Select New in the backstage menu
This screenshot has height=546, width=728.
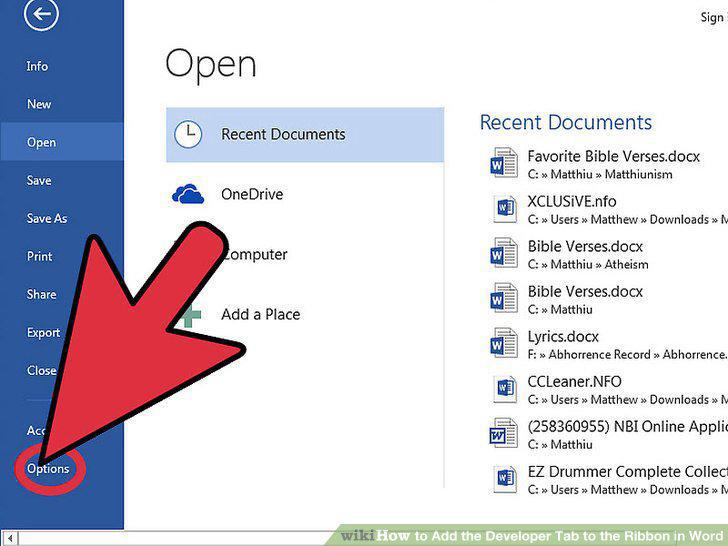pyautogui.click(x=39, y=104)
